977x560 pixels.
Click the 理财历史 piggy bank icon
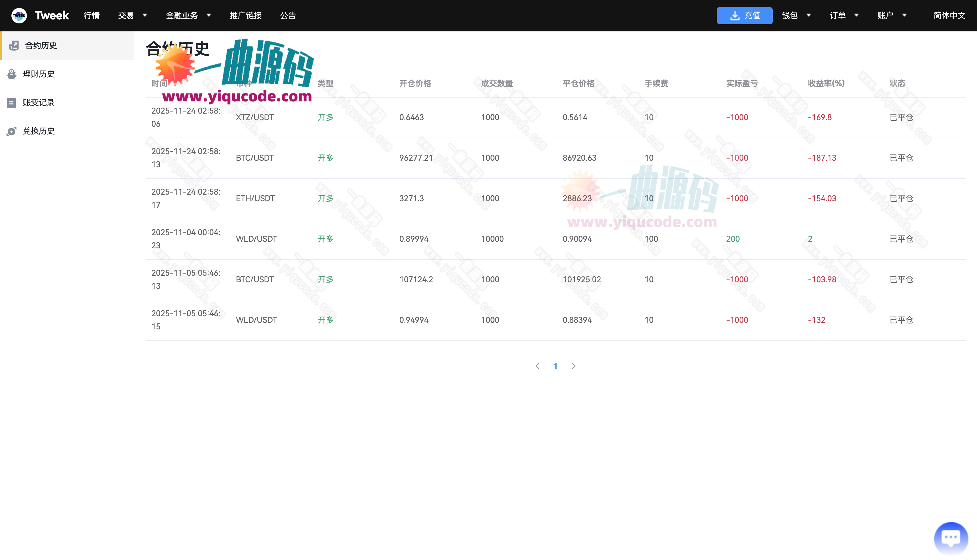pos(12,74)
